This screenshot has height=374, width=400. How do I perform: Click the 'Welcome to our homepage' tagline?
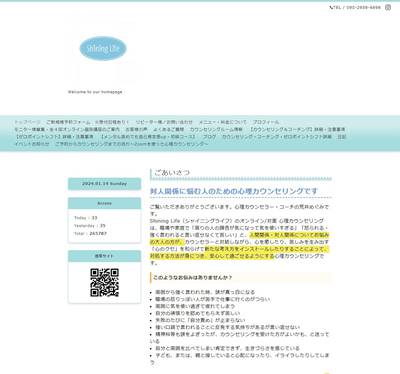[95, 92]
